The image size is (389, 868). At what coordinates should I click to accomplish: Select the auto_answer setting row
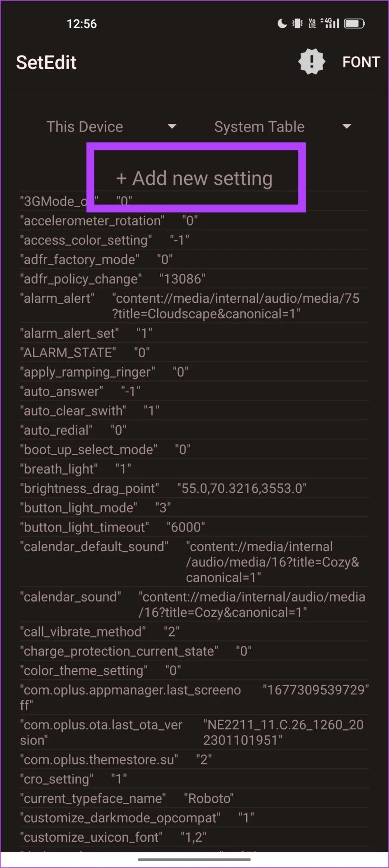(x=80, y=392)
